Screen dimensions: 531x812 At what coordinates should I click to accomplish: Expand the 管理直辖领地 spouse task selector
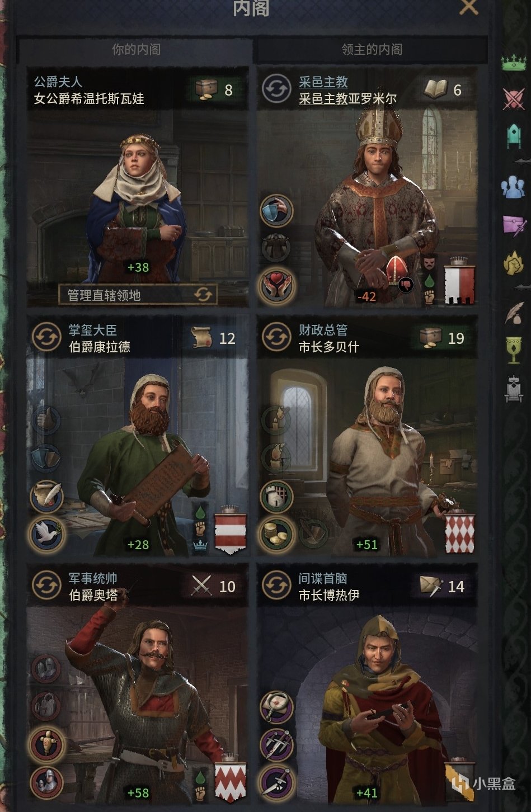[138, 295]
